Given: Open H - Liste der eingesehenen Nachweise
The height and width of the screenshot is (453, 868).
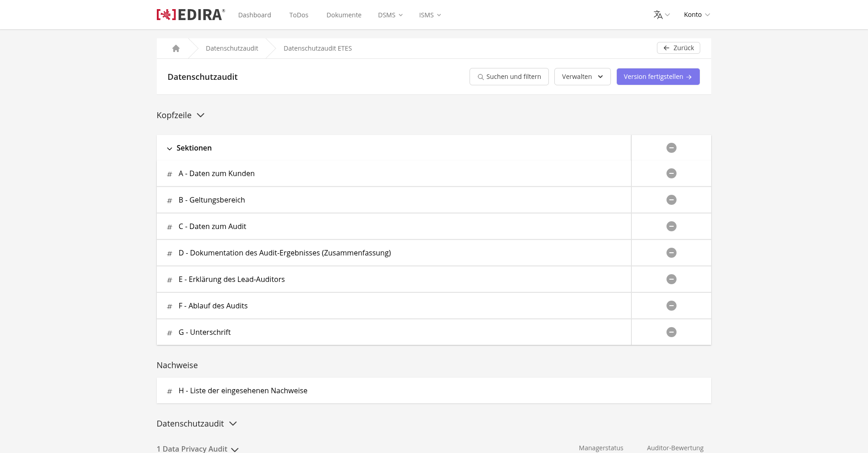Looking at the screenshot, I should point(243,391).
